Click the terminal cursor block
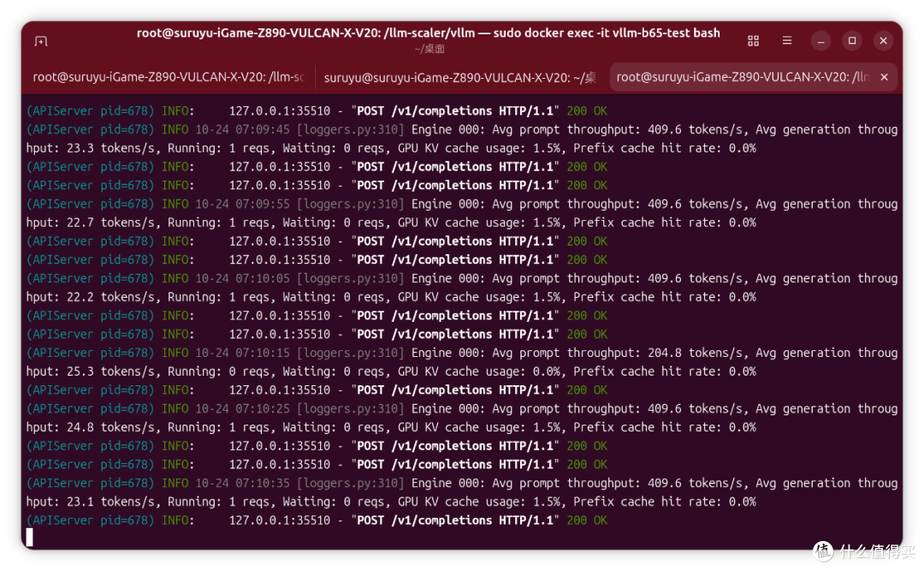Image resolution: width=924 pixels, height=571 pixels. pos(29,538)
